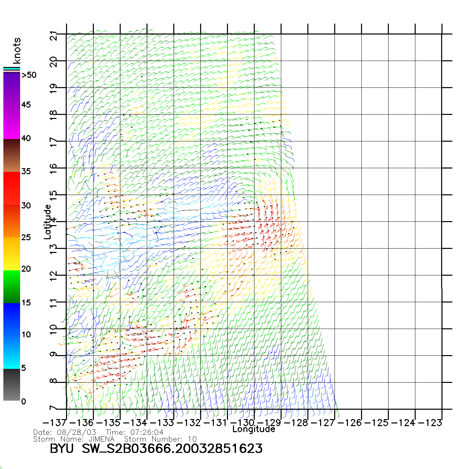Image resolution: width=476 pixels, height=469 pixels.
Task: Click the 'knots' legend unit label
Action: coord(17,51)
